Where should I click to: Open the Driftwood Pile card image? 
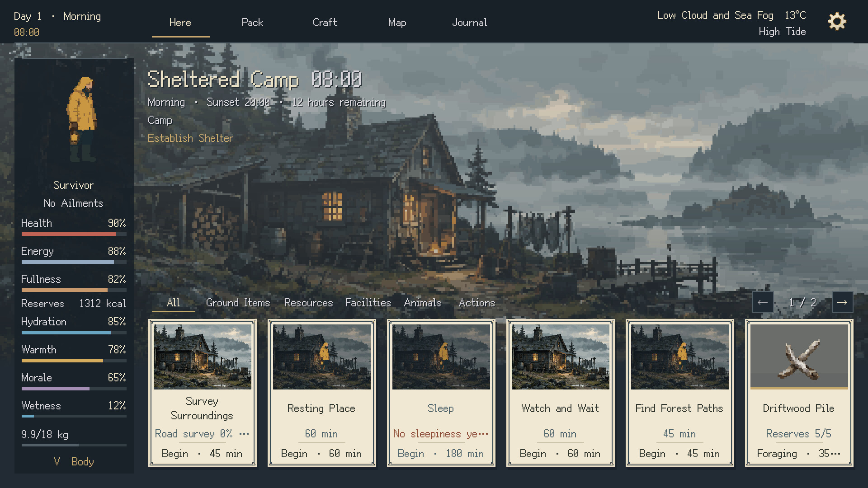(799, 357)
